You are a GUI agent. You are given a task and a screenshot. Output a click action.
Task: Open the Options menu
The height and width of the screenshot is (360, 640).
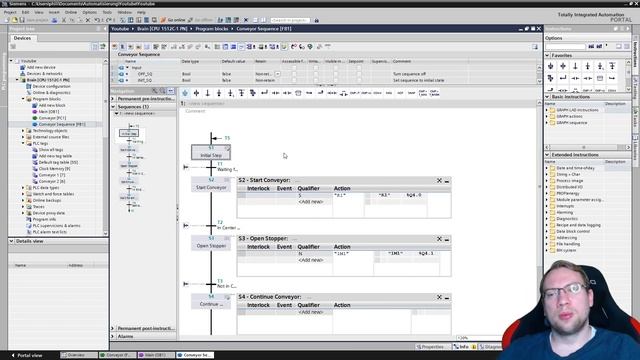coord(89,12)
